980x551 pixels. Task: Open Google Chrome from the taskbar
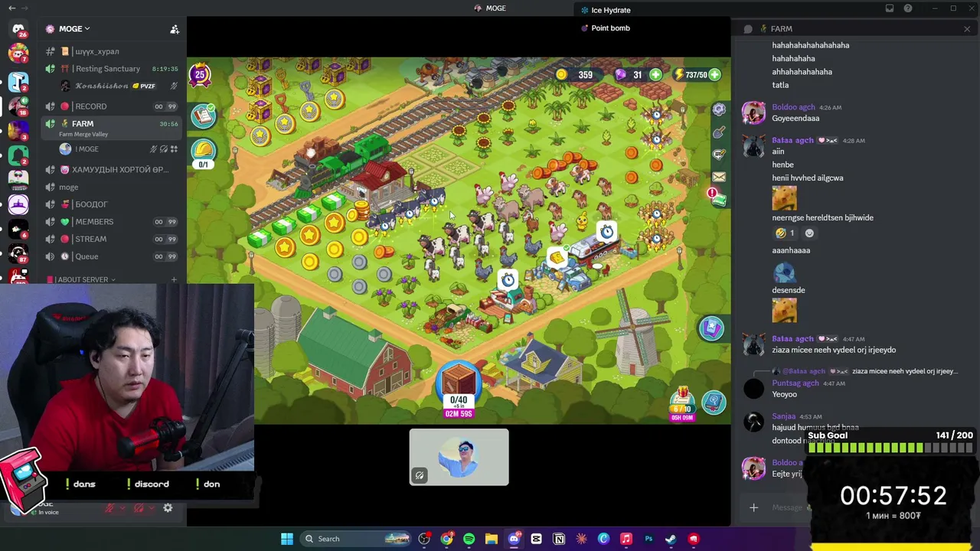[x=446, y=539]
